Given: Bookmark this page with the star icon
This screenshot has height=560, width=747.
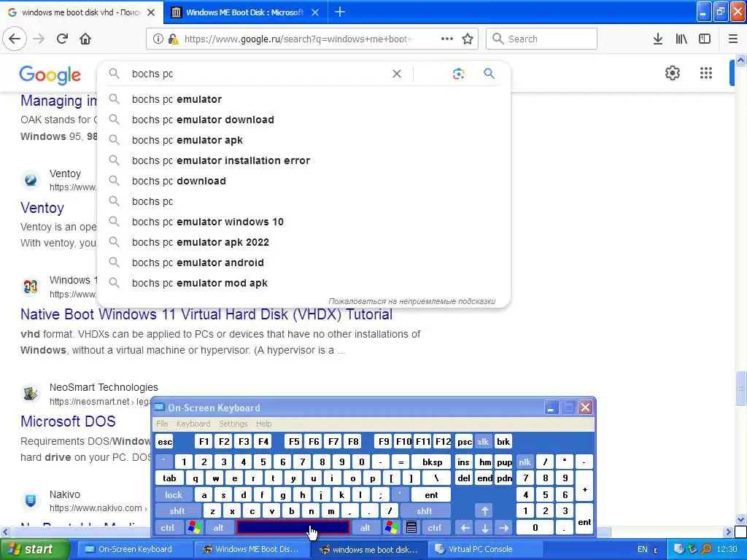Looking at the screenshot, I should pos(468,39).
